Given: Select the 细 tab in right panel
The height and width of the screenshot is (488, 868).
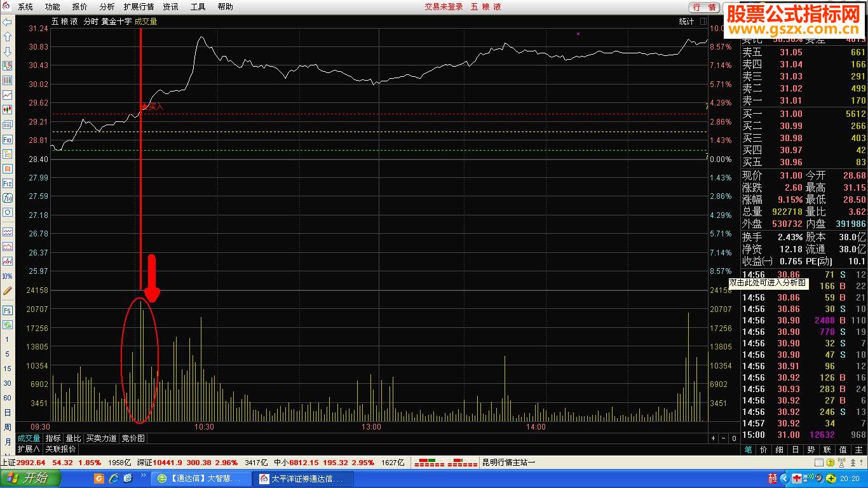Looking at the screenshot, I should pyautogui.click(x=780, y=449).
